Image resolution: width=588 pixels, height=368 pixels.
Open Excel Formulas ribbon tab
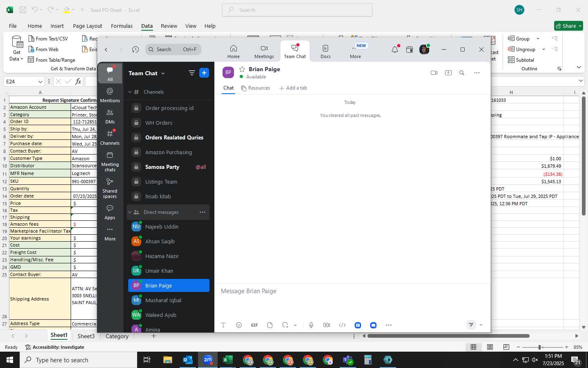(122, 26)
